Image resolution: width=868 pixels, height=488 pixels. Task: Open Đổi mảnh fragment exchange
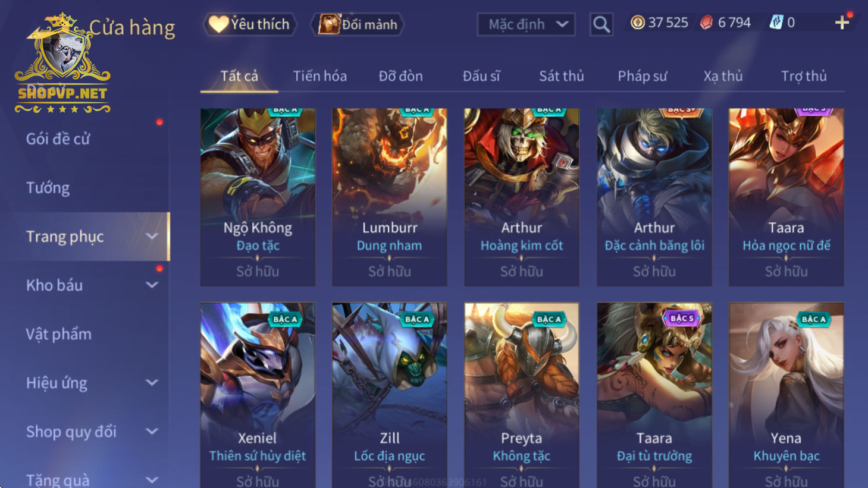tap(358, 24)
